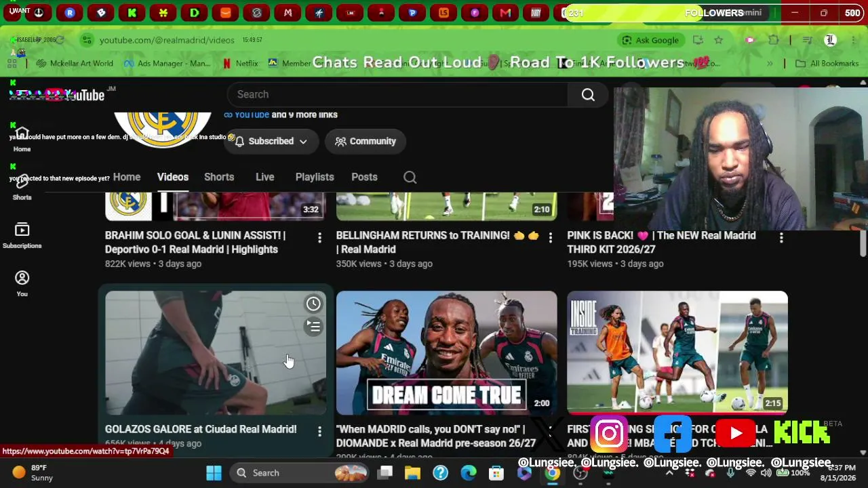Search within the Real Madrid channel
This screenshot has width=868, height=488.
[x=410, y=177]
